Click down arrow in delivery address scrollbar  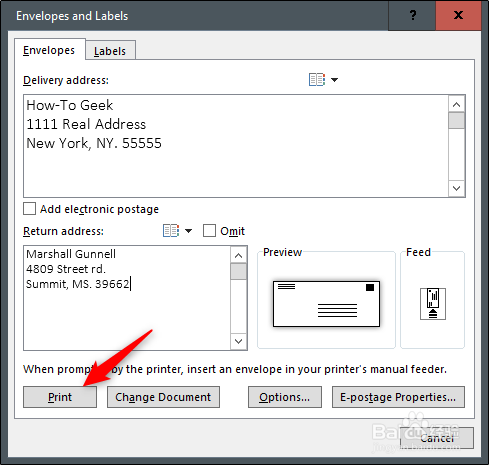[x=456, y=188]
